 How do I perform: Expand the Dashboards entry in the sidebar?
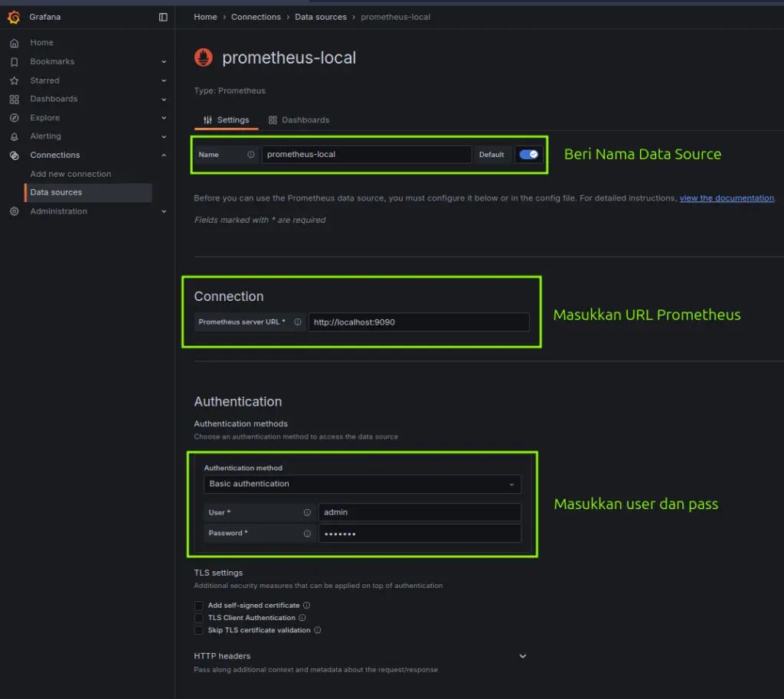pyautogui.click(x=163, y=99)
